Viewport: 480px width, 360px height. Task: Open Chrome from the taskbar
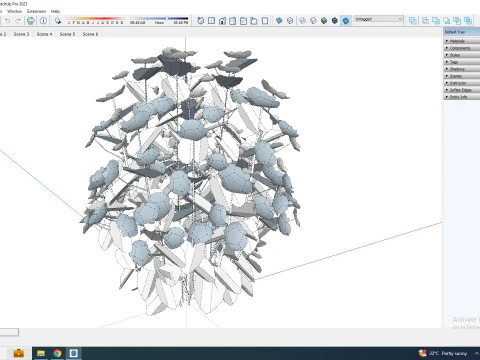pos(57,353)
